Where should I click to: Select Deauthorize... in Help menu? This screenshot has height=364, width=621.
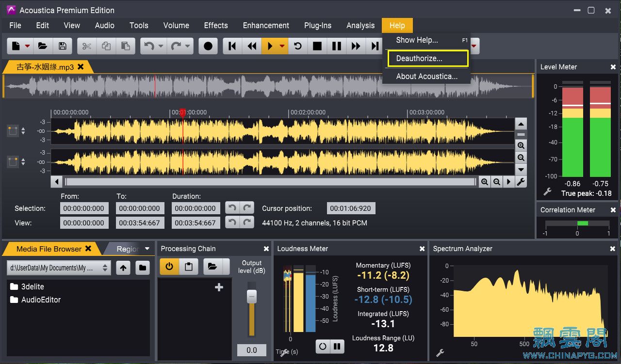pyautogui.click(x=427, y=58)
